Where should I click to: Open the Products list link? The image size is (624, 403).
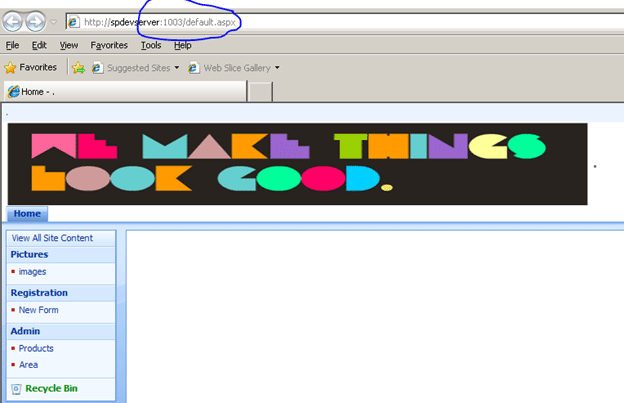[36, 348]
